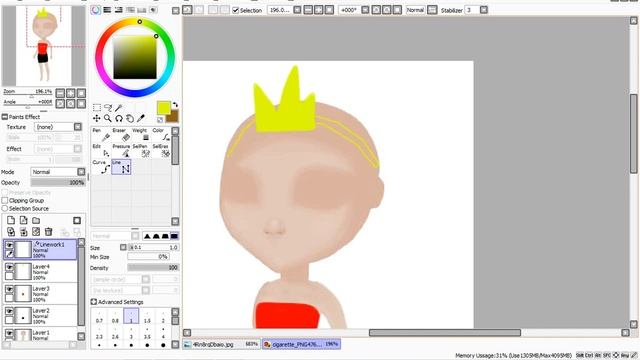
Task: Hide Layer1 using its eye icon
Action: pos(9,333)
